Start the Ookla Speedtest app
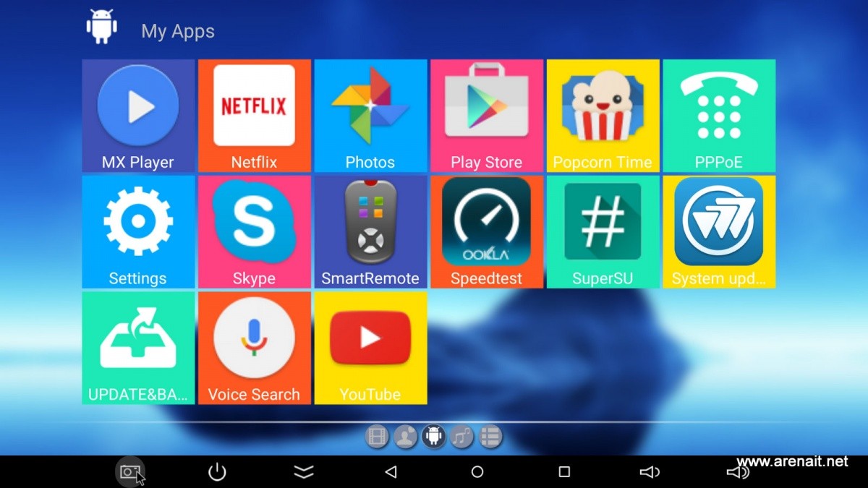Screen dimensions: 868x488 tap(486, 231)
